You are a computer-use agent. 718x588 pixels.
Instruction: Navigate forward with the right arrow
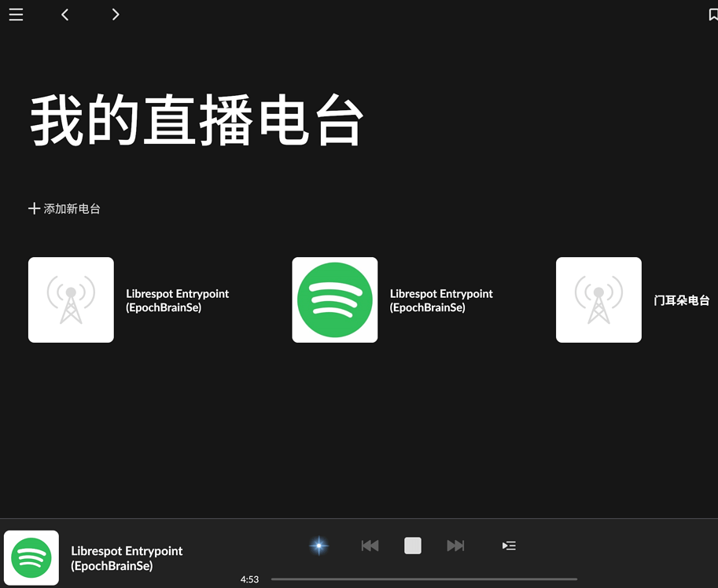click(x=116, y=14)
